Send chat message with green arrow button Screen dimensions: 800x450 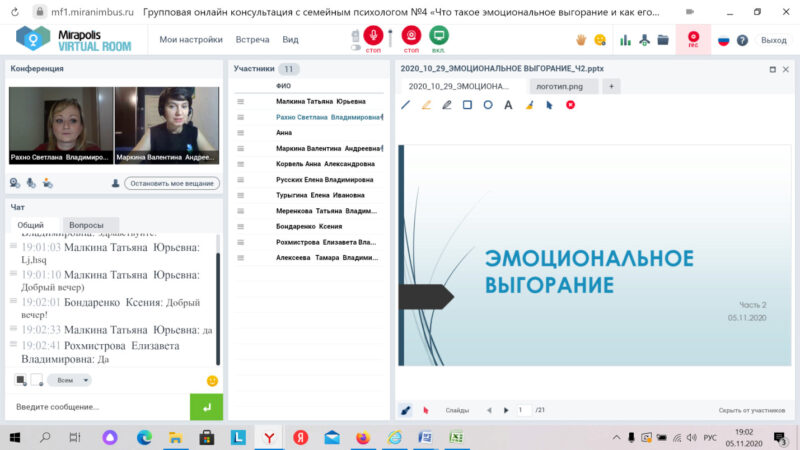206,407
